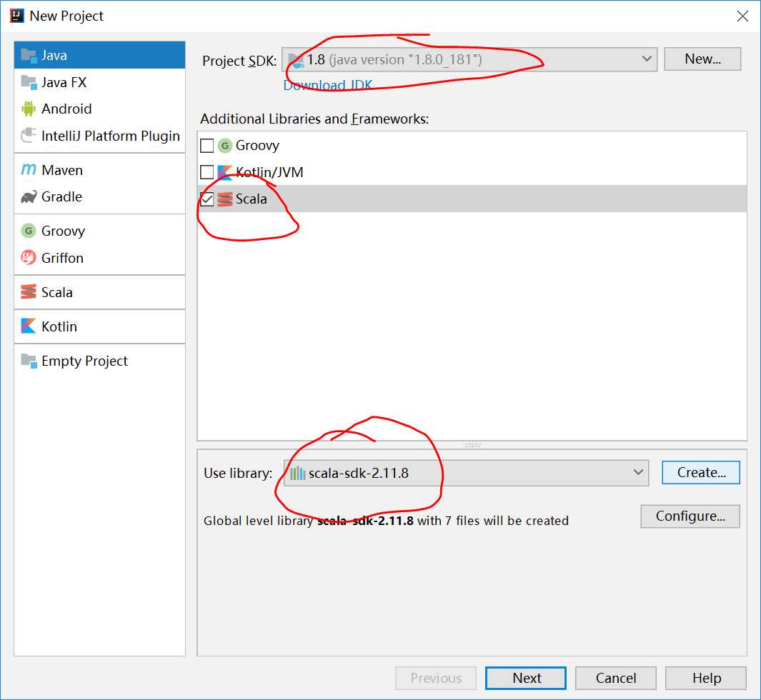Click the Next button
The image size is (761, 700).
click(x=526, y=678)
